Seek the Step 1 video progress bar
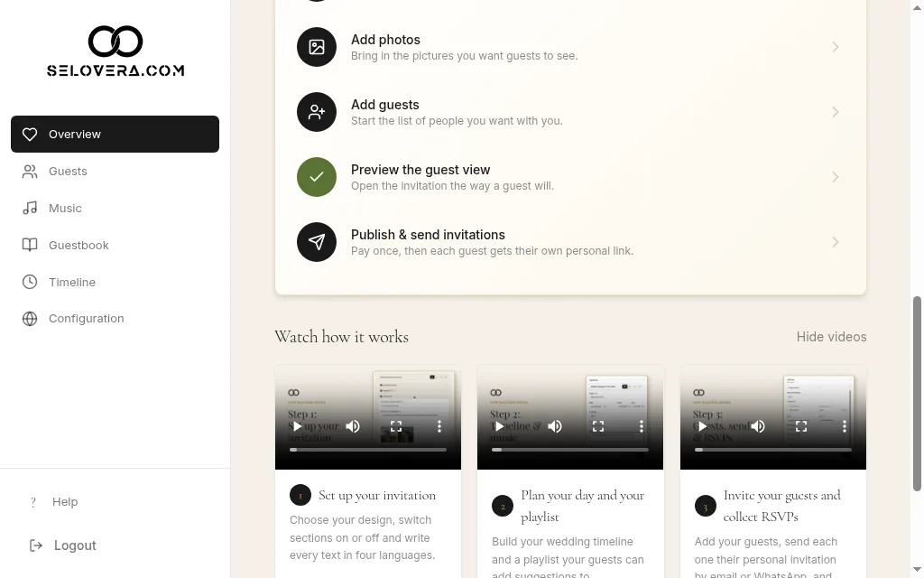This screenshot has width=924, height=578. 368,450
